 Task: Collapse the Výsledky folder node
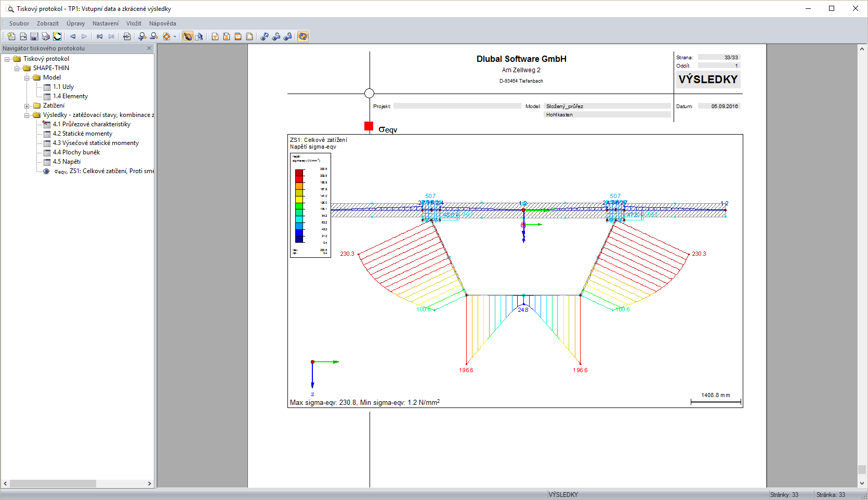(27, 115)
